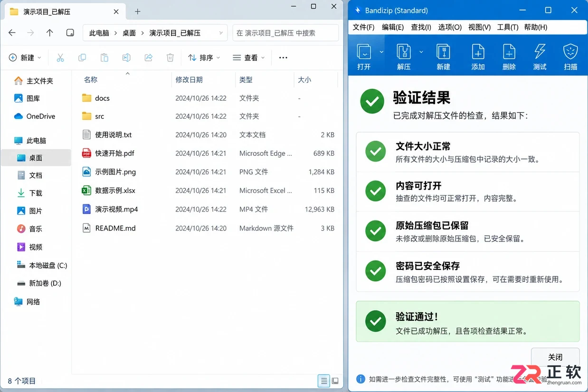Open the 排序 dropdown in Explorer
Image resolution: width=588 pixels, height=392 pixels.
[x=204, y=57]
